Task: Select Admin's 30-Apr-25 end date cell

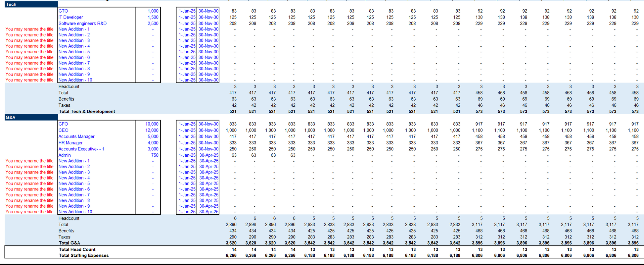Action: 208,155
